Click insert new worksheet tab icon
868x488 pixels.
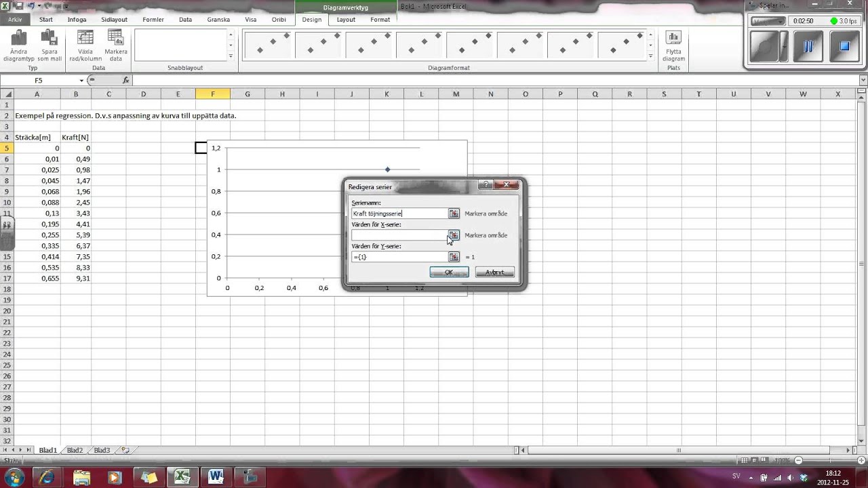[x=125, y=450]
